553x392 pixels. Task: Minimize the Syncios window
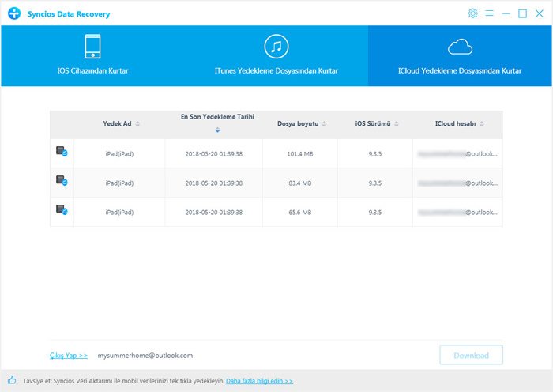[x=506, y=13]
